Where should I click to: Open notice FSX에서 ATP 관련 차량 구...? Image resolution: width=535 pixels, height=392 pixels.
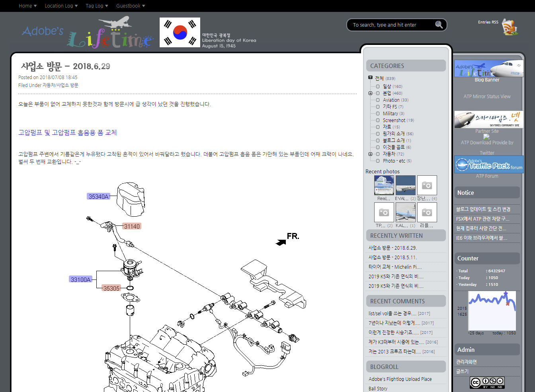coord(482,219)
